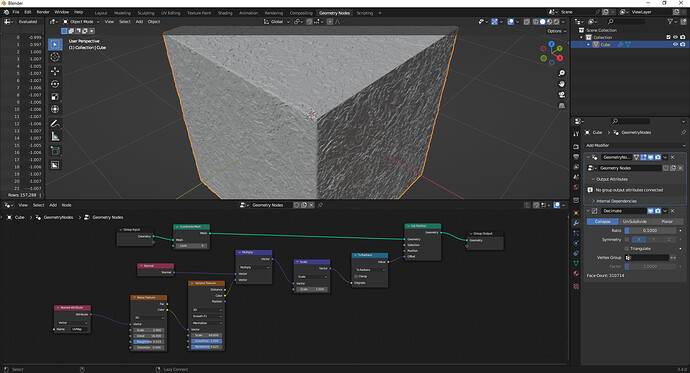Image resolution: width=690 pixels, height=373 pixels.
Task: Click the Zoom view magnifier gizmo
Action: (562, 73)
